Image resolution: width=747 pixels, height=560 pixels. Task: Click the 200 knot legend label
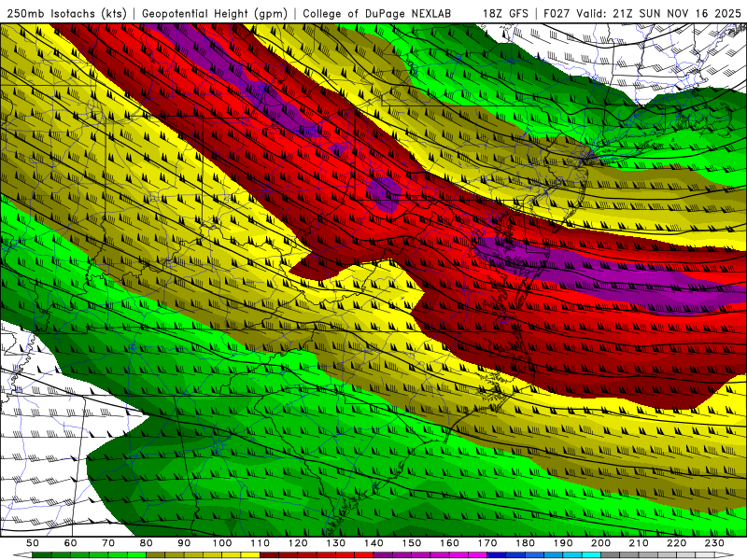tap(600, 543)
